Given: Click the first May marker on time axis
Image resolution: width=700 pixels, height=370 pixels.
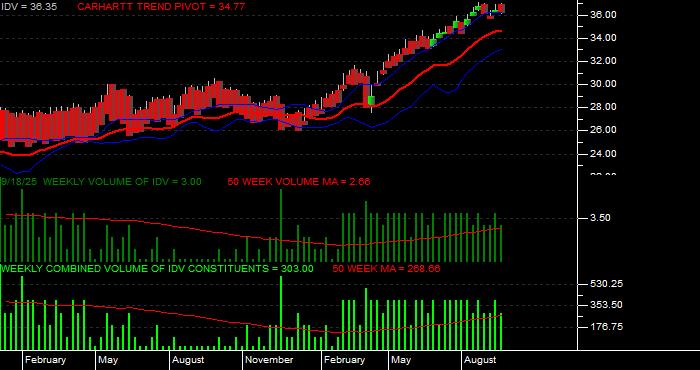Looking at the screenshot, I should pyautogui.click(x=108, y=360).
